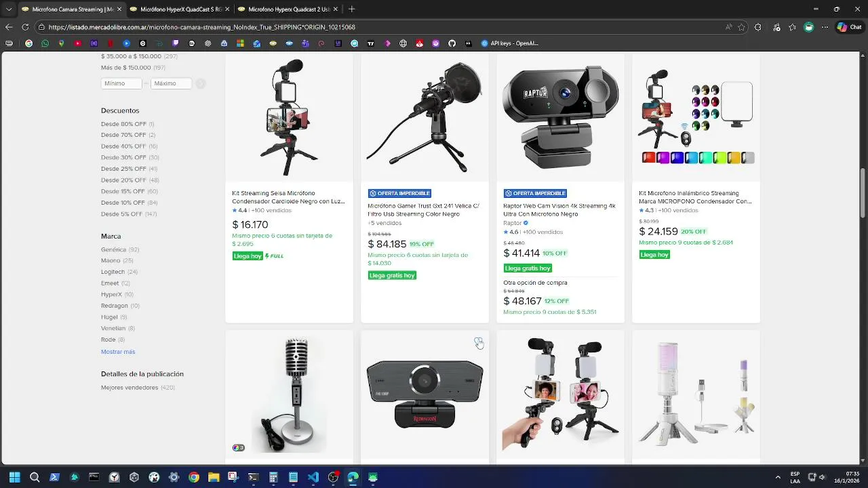Filter by $ 35.000 a $ 150.000

[x=139, y=56]
